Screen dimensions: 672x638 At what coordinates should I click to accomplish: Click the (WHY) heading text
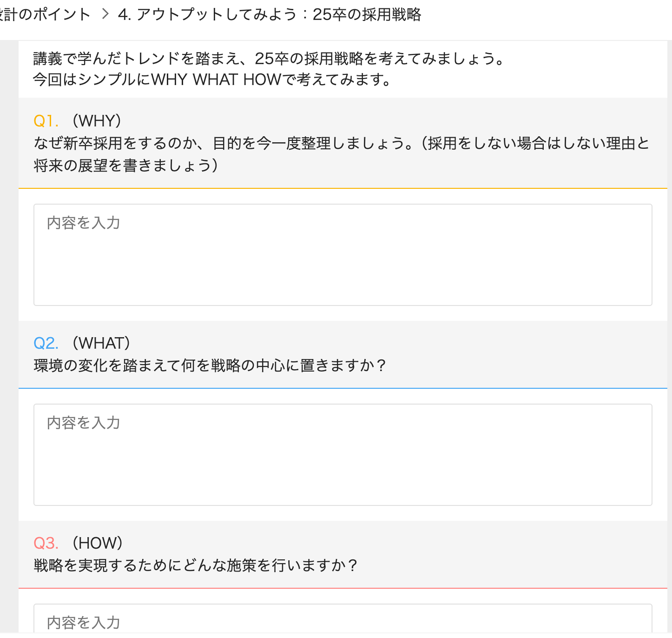coord(97,121)
